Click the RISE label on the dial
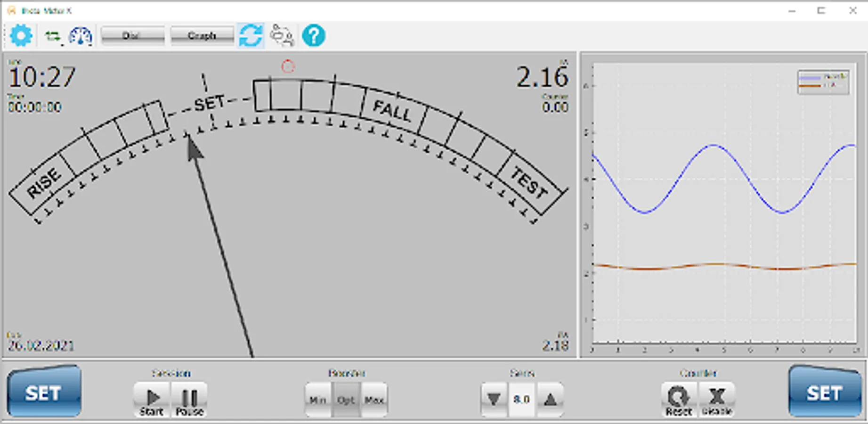 pyautogui.click(x=44, y=184)
